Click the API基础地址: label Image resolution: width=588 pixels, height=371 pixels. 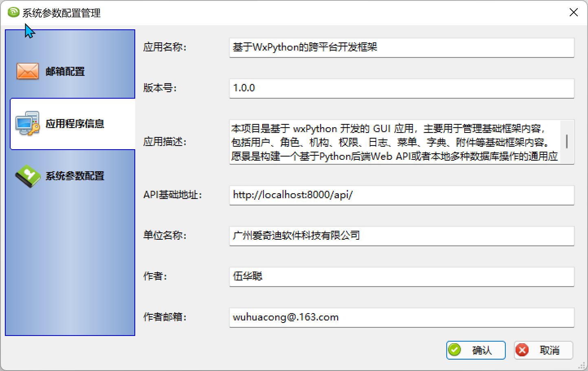click(x=172, y=195)
